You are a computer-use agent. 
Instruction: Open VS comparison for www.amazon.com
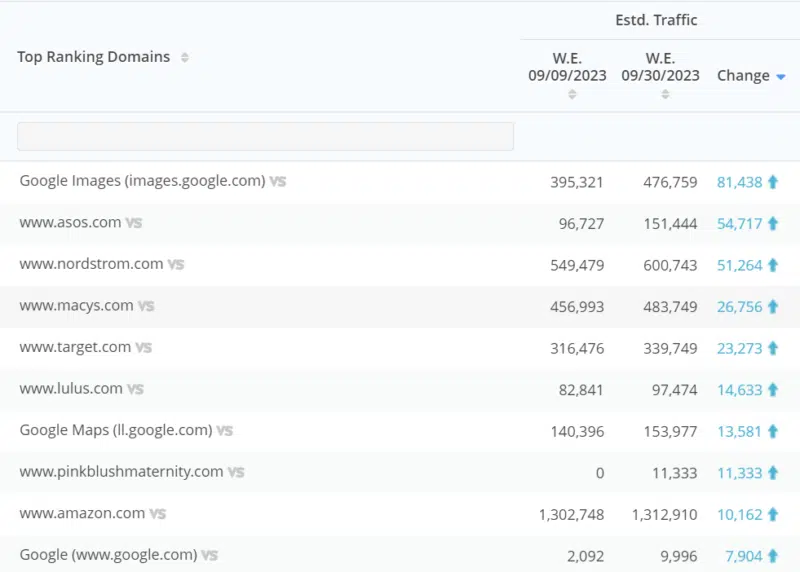158,514
